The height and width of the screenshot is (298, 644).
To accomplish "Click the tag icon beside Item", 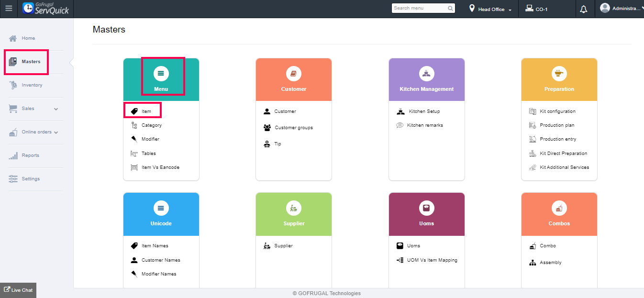I will click(x=134, y=111).
